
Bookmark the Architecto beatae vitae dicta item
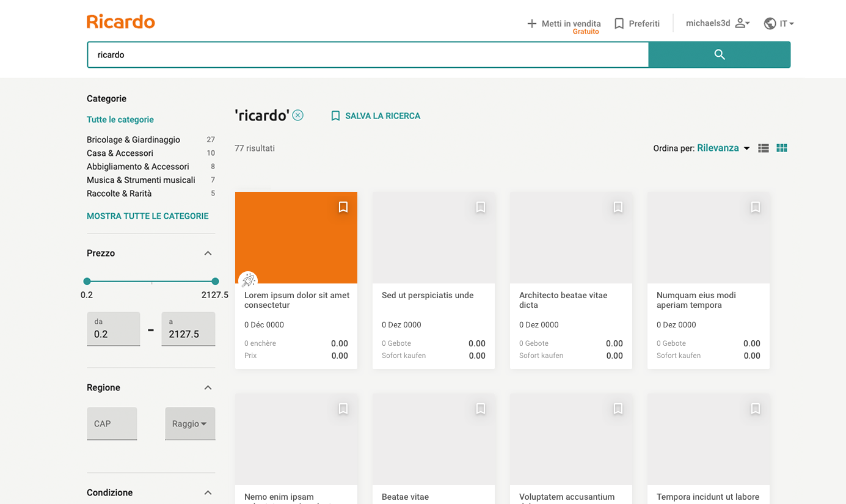pos(618,207)
